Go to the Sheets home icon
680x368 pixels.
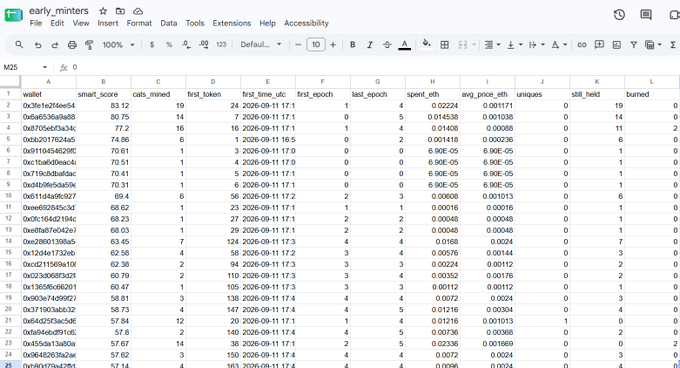click(x=13, y=15)
